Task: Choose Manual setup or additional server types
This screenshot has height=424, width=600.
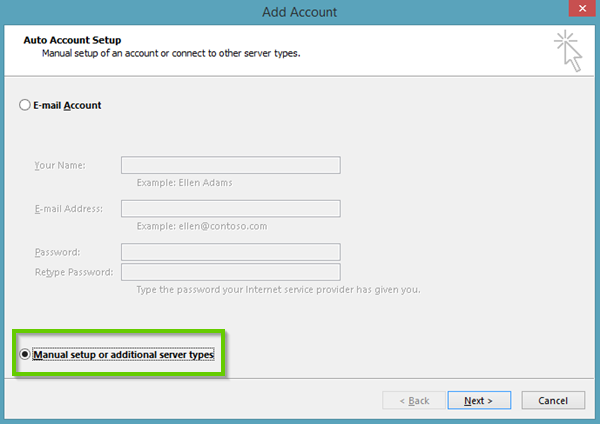Action: [x=25, y=354]
